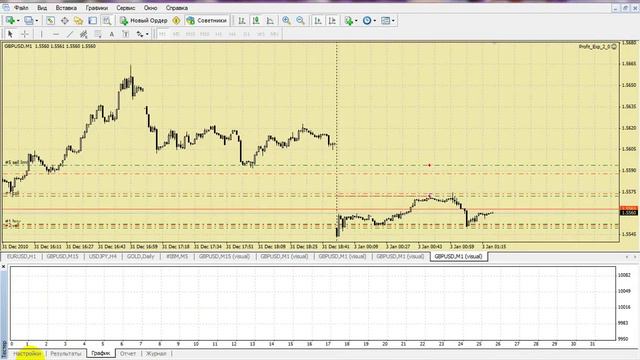Show the Market Watch window

[51, 20]
